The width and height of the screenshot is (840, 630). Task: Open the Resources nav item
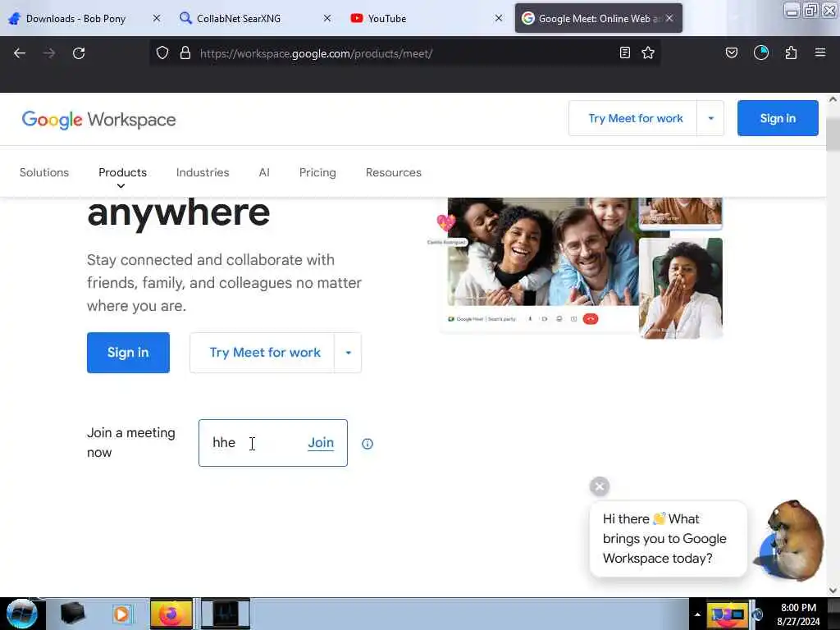(394, 172)
